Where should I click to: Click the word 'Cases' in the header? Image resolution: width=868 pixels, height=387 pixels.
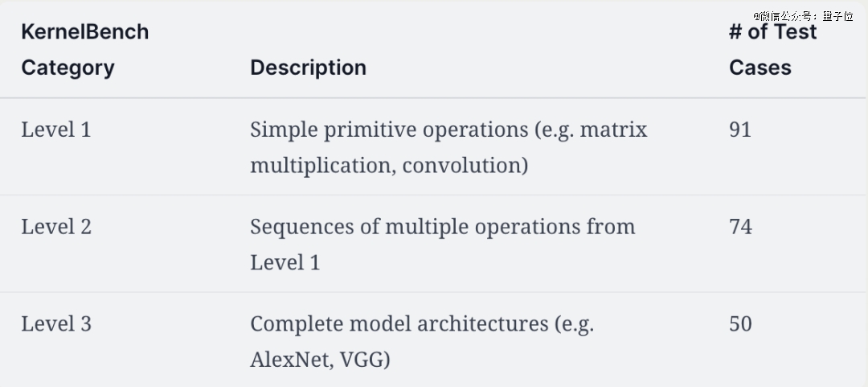click(759, 68)
